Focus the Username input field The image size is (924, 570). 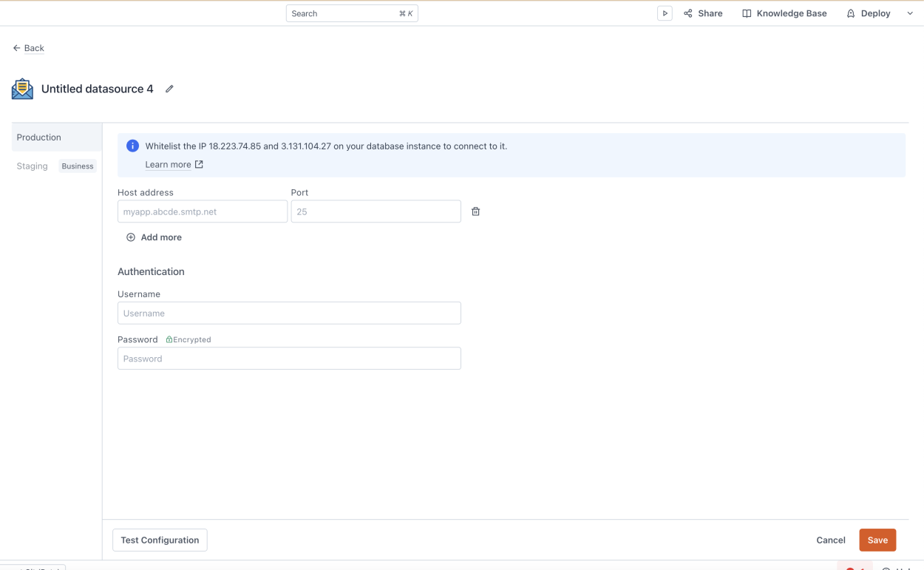point(288,313)
